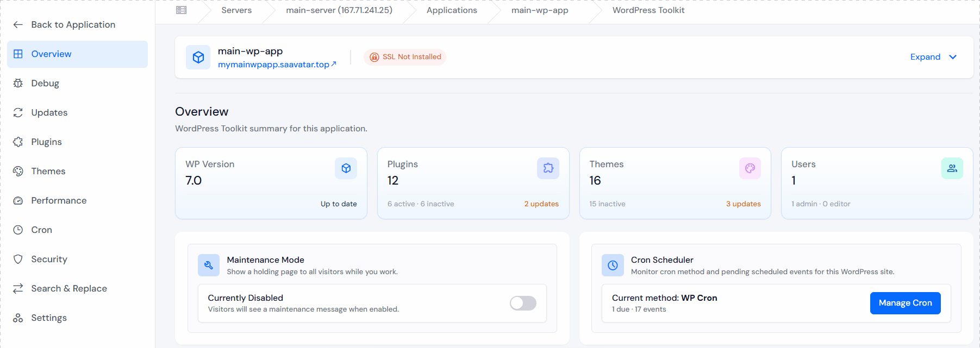Click the Overview grid icon in sidebar
The height and width of the screenshot is (348, 980).
(x=18, y=54)
